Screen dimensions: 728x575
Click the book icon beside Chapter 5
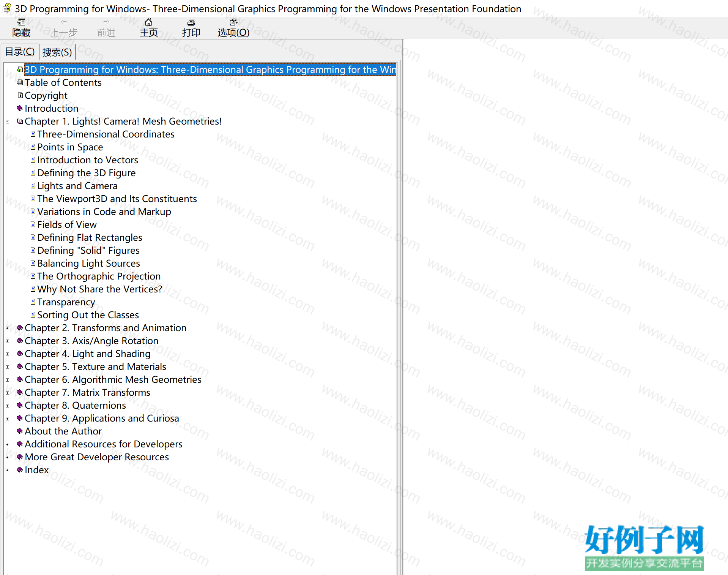coord(20,366)
